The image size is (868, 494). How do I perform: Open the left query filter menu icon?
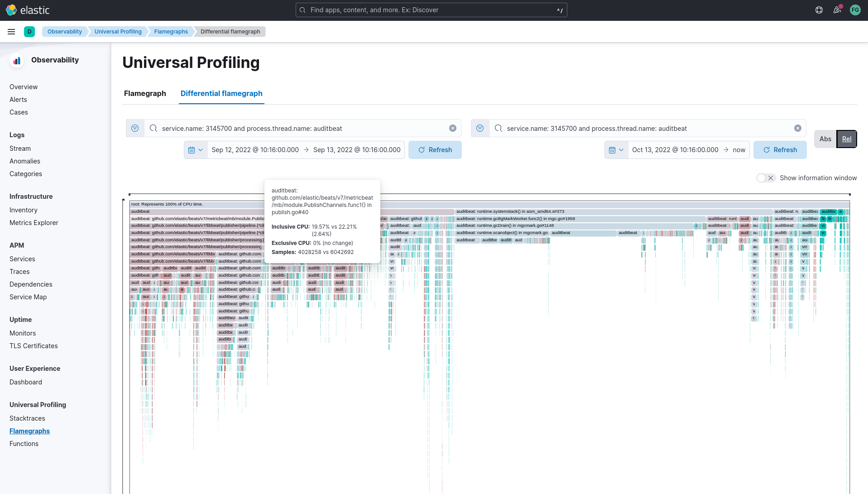point(135,129)
